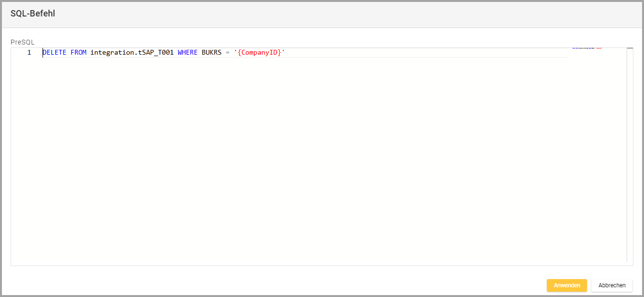Select line number 1 in the gutter
Image resolution: width=644 pixels, height=297 pixels.
coord(29,52)
